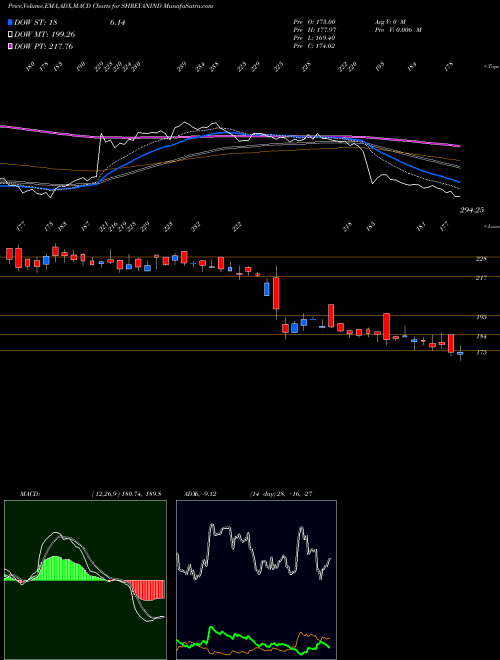Click the tall red candle crossing the 217 line
500x660 pixels.
(276, 293)
